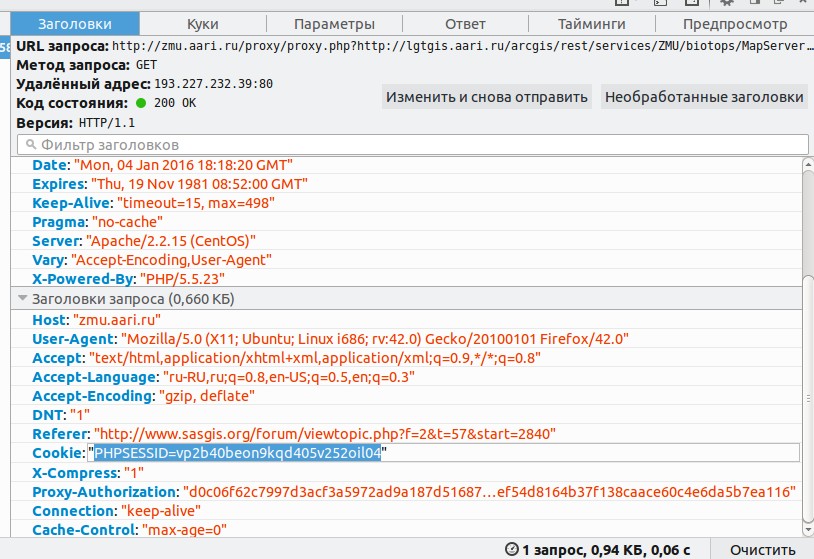
Task: Click the Cookie PHPSESSID value field
Action: point(238,453)
